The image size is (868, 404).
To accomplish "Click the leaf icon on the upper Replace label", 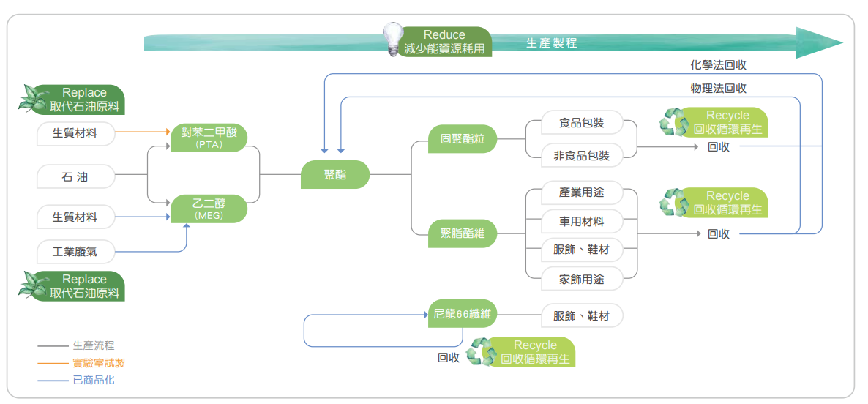I will tap(35, 99).
